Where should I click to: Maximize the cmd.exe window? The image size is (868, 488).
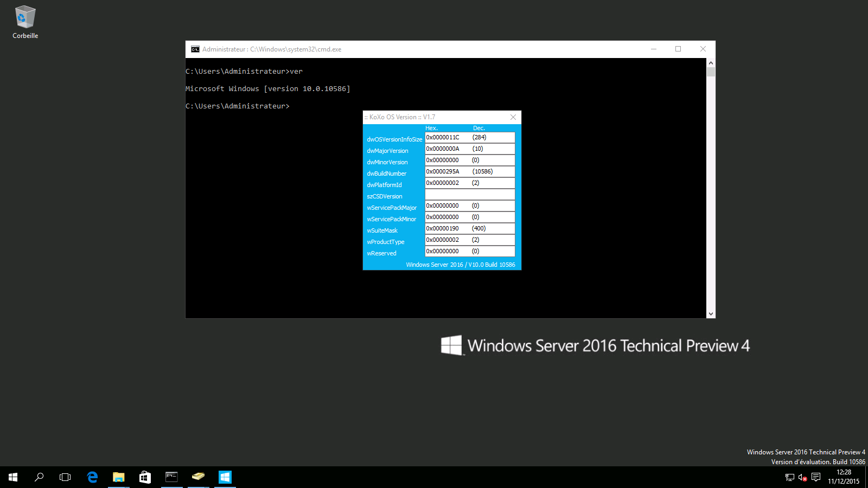678,49
